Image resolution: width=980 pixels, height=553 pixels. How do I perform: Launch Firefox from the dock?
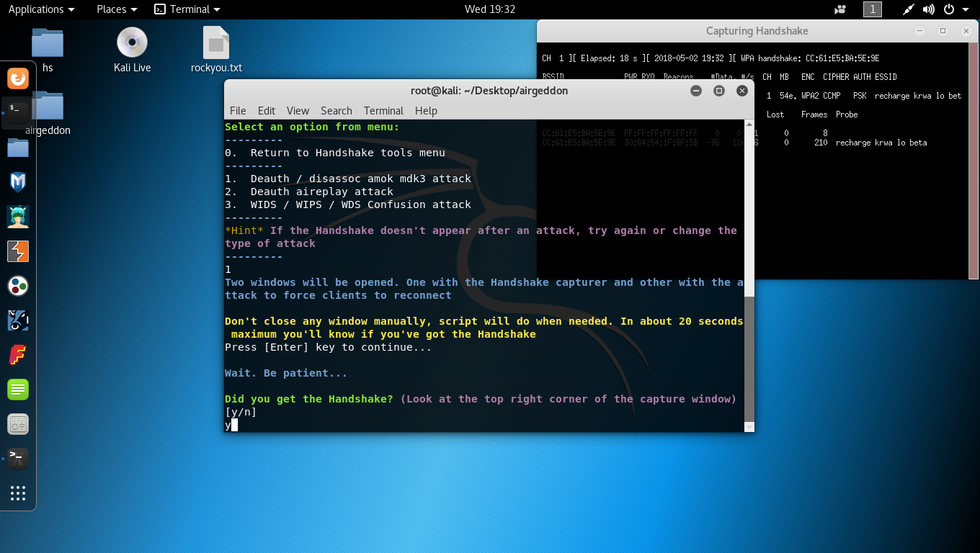pos(18,78)
